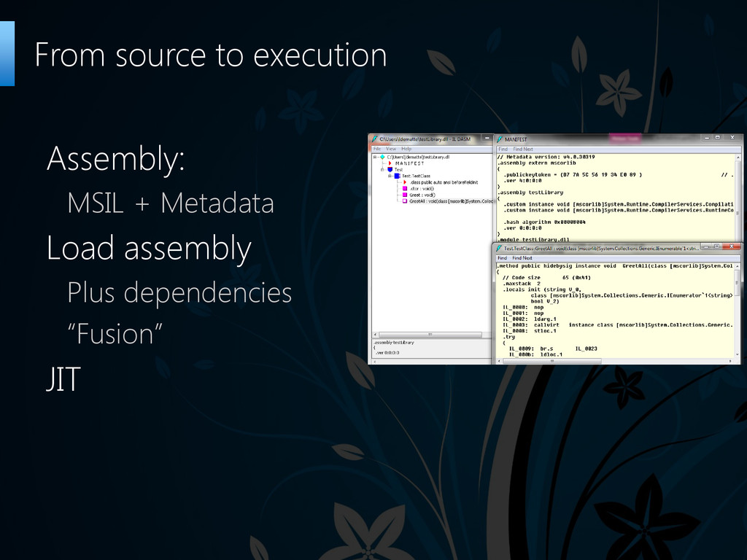Click left arrow of tree pane scrollbar
The height and width of the screenshot is (560, 747).
(376, 335)
